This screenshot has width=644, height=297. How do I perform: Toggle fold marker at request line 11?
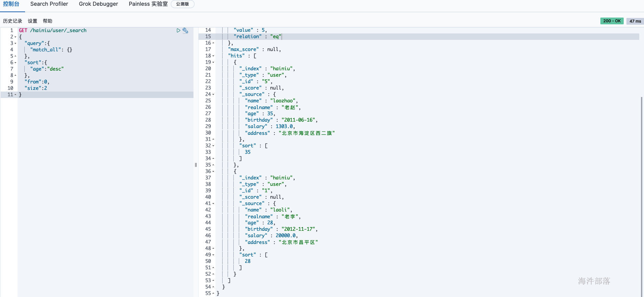coord(16,95)
